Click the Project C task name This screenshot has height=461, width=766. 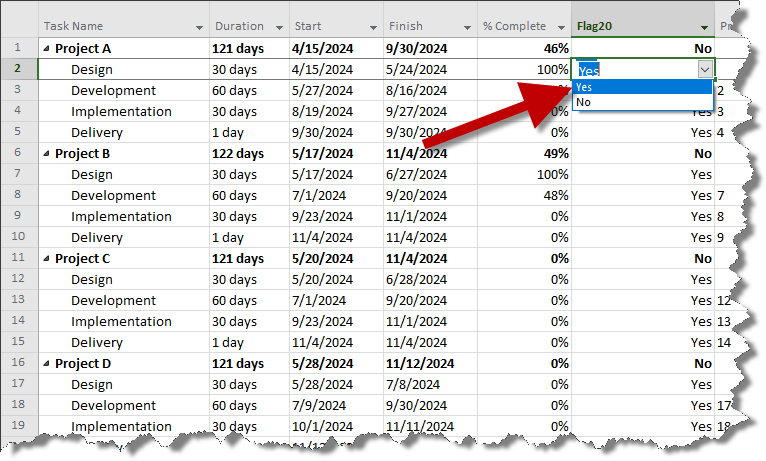click(x=83, y=259)
